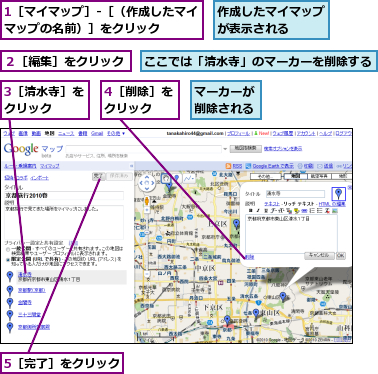Open the font size picker in the description toolbar
378x374 pixels.
(x=281, y=211)
